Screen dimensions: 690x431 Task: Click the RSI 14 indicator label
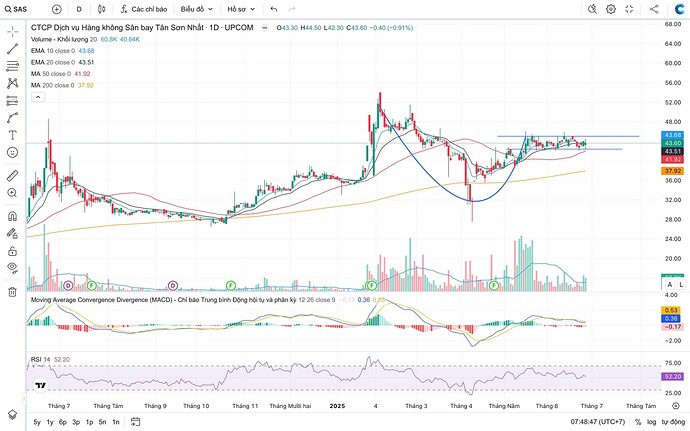[40, 360]
